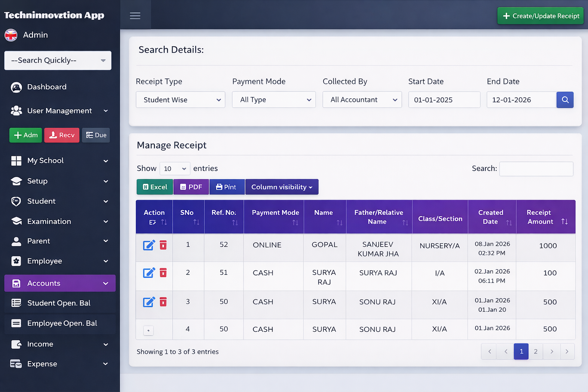Expand the Column visibility menu
The width and height of the screenshot is (588, 392).
[282, 187]
